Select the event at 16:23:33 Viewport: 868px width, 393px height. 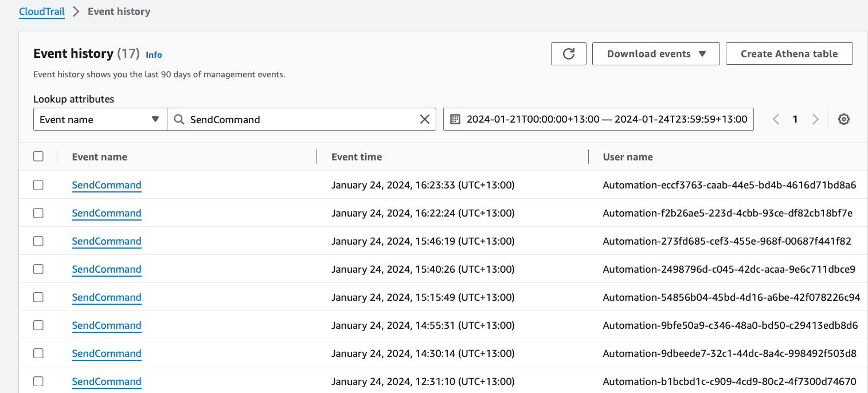pos(38,184)
